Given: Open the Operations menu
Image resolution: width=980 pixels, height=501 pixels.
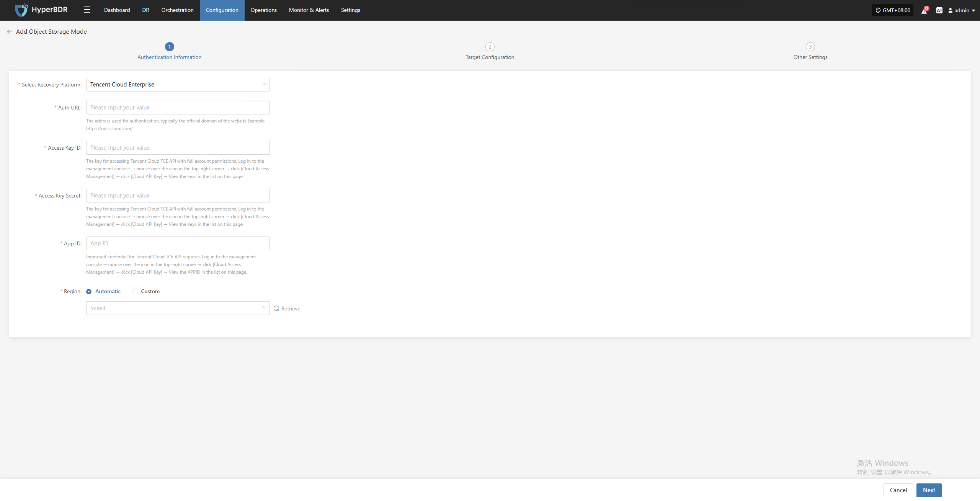Looking at the screenshot, I should (263, 10).
